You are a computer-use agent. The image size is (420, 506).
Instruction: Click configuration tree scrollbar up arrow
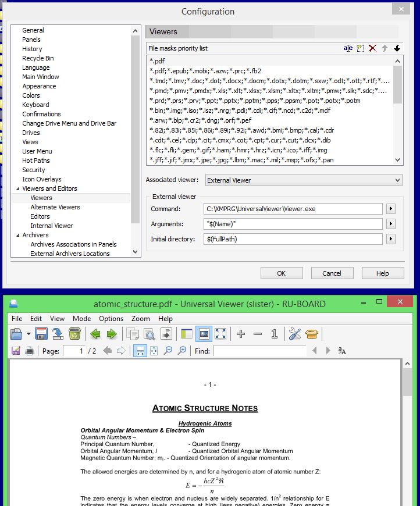coord(136,31)
